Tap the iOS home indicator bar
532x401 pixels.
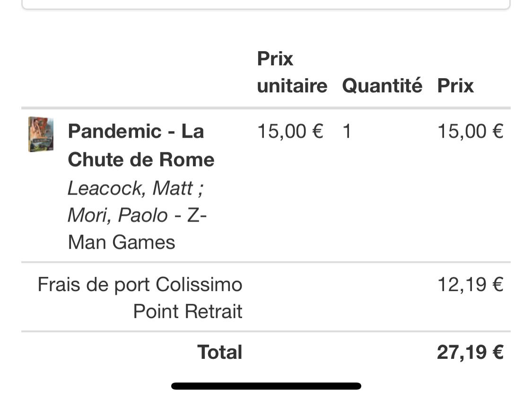tap(266, 386)
